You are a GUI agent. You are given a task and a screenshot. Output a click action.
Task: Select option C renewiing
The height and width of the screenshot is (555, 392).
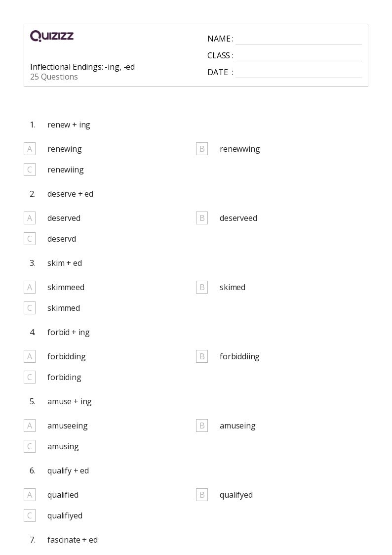[30, 170]
